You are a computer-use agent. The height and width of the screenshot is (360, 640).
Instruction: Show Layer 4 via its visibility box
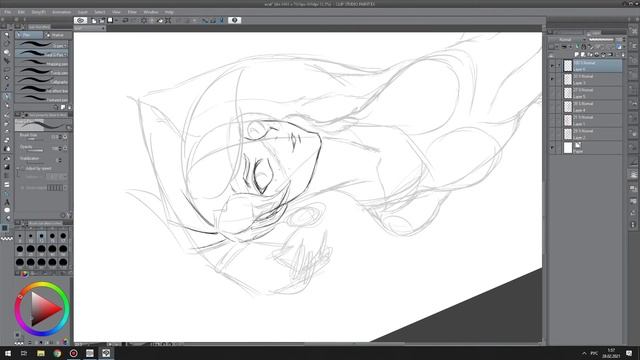coord(552,107)
